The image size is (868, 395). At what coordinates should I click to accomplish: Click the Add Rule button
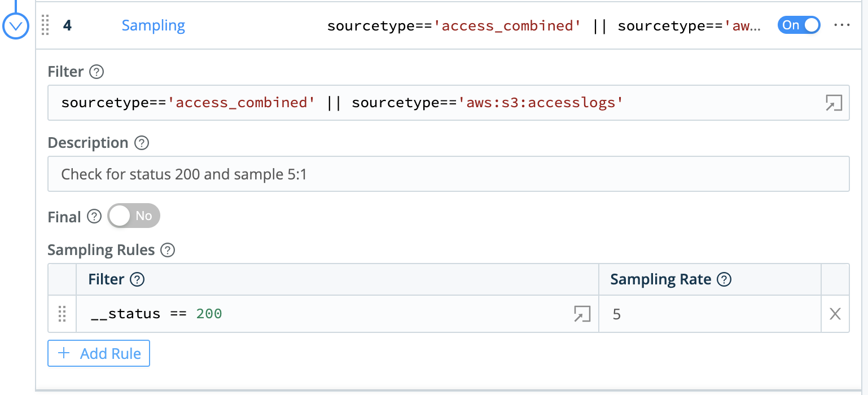point(98,353)
